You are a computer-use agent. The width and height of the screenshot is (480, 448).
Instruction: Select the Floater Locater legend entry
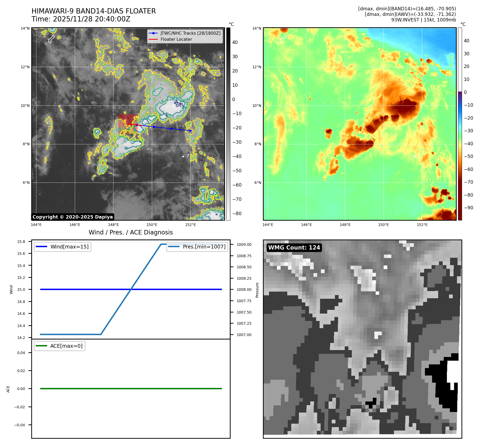pyautogui.click(x=176, y=39)
